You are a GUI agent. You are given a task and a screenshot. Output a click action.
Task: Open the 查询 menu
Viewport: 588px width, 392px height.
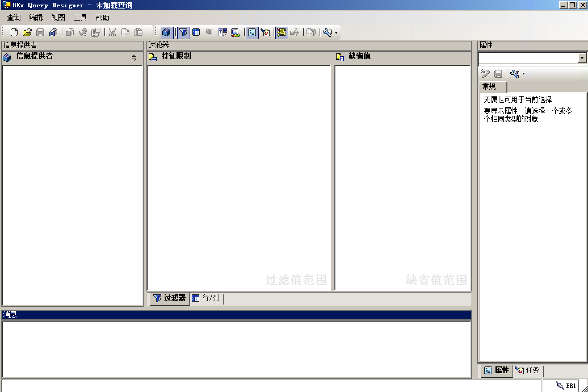[x=14, y=18]
